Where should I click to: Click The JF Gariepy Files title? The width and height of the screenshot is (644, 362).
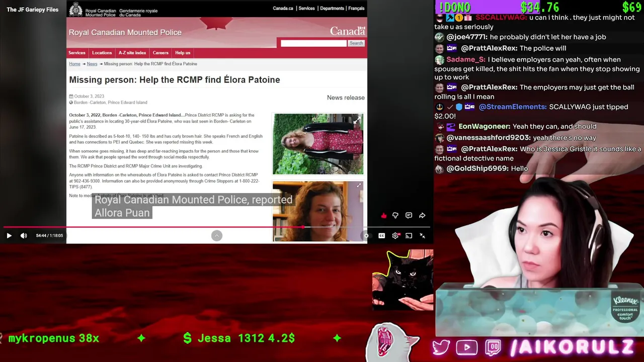coord(32,10)
